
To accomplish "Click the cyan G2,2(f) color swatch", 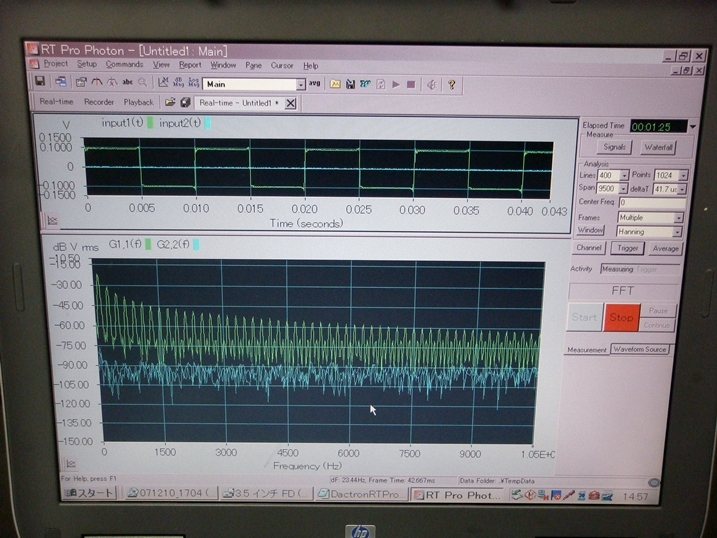I will pos(196,245).
